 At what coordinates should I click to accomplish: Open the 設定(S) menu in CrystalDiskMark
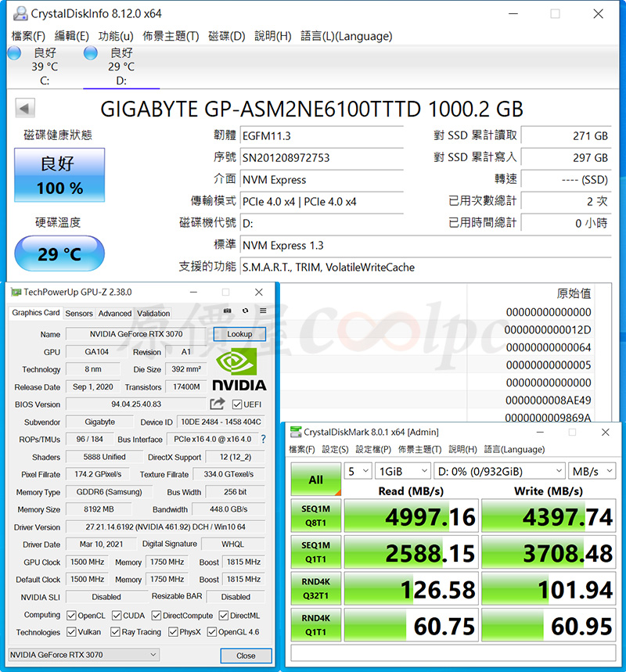[335, 449]
